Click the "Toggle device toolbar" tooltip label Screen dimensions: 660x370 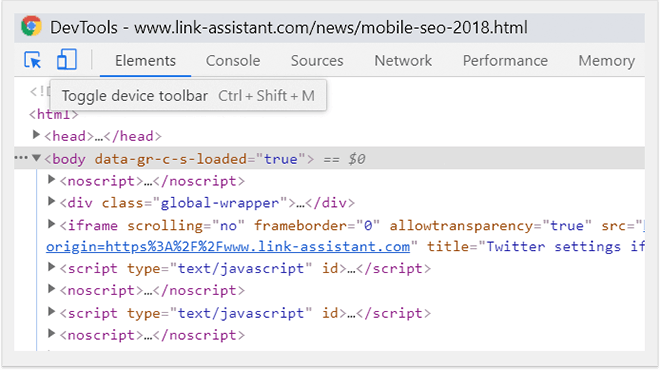pos(135,96)
